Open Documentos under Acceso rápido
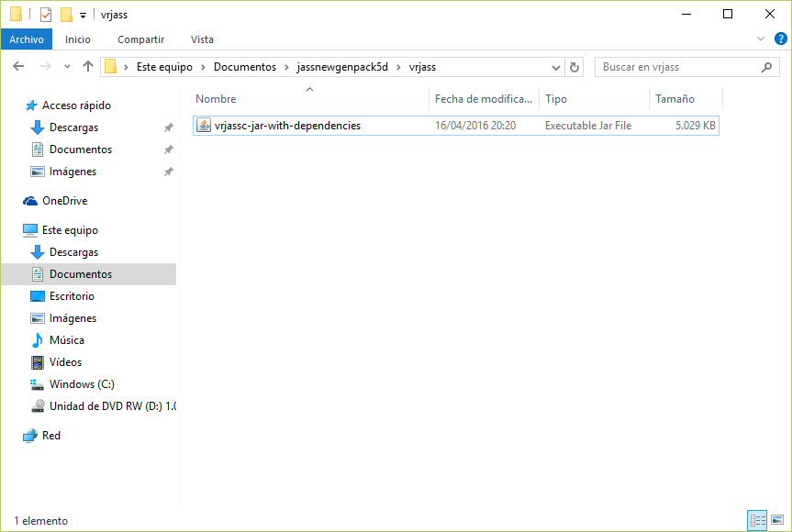This screenshot has height=532, width=792. pyautogui.click(x=81, y=150)
